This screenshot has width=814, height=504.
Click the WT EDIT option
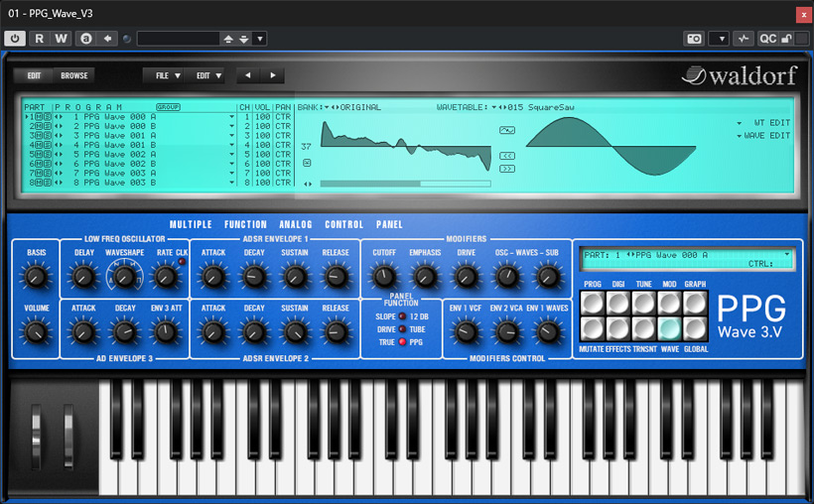770,123
